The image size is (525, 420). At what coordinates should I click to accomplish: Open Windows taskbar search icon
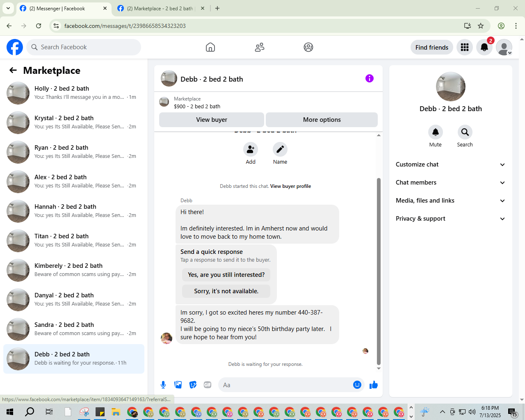(30, 412)
